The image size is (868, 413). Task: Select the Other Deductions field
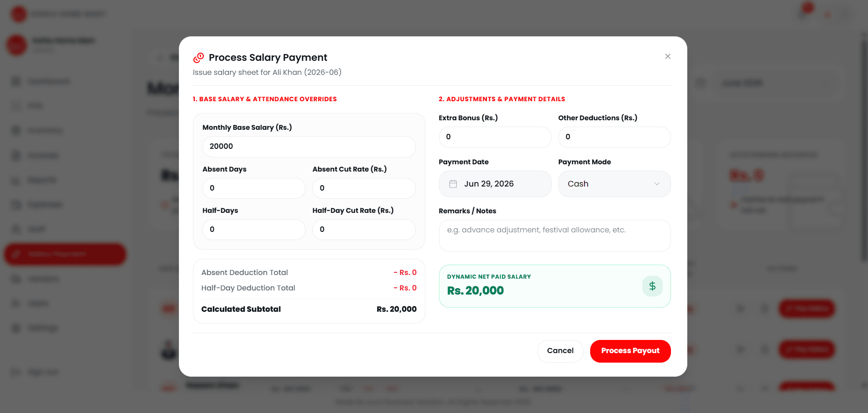pyautogui.click(x=614, y=137)
